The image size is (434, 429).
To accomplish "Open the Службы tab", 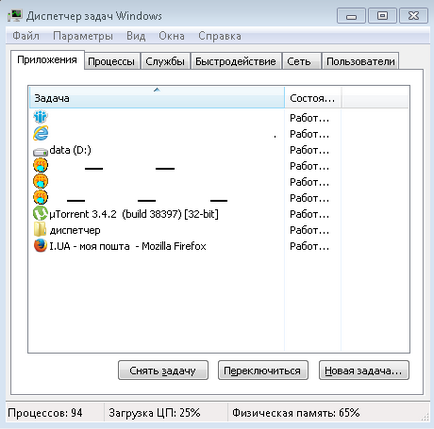I will click(x=165, y=61).
